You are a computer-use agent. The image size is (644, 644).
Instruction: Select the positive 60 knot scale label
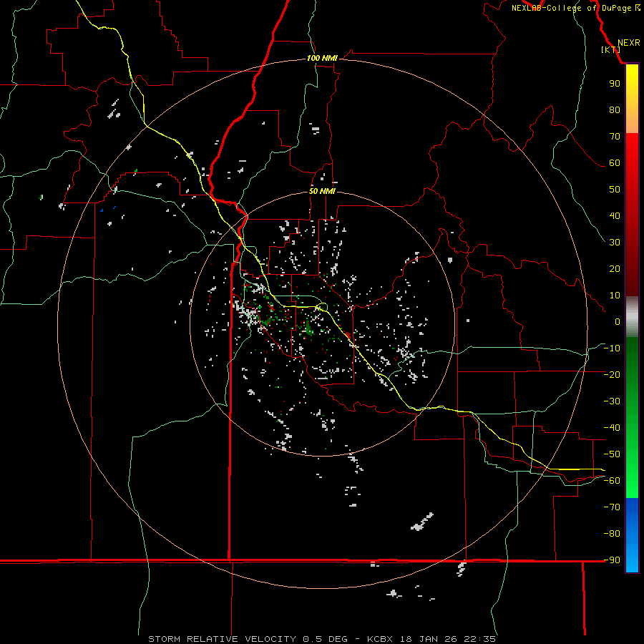(615, 162)
